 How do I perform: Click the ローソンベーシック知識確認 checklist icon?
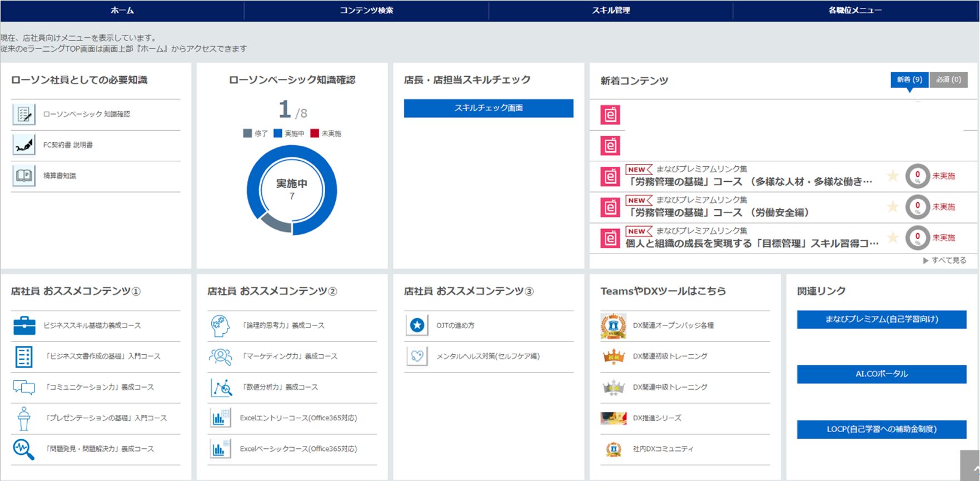click(x=24, y=114)
